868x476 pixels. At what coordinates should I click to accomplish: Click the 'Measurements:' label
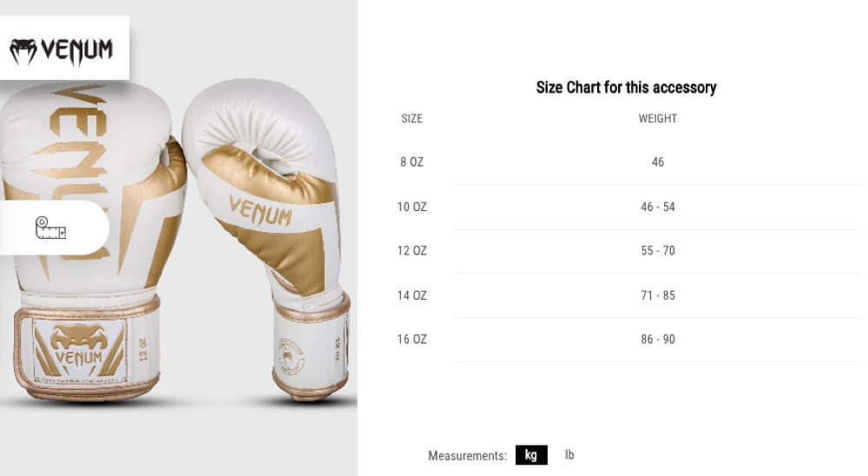[467, 456]
